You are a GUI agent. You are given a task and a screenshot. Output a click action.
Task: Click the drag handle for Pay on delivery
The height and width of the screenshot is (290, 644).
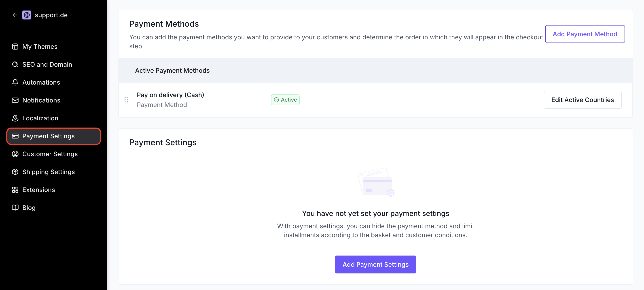point(126,100)
